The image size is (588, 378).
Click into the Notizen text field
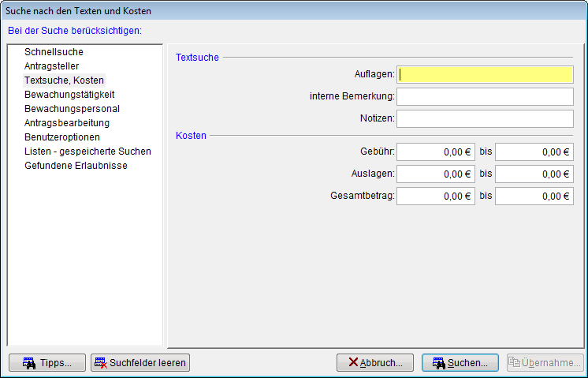485,119
